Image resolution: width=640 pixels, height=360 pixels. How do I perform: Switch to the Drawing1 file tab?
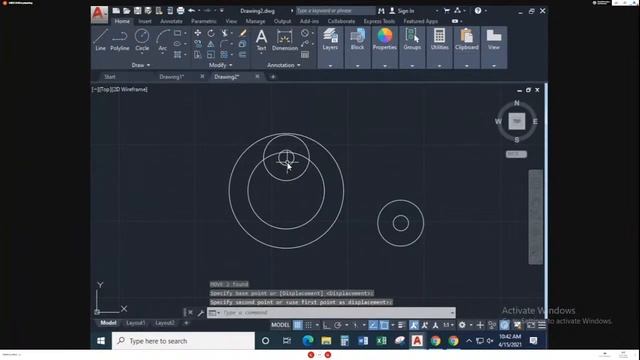coord(171,77)
